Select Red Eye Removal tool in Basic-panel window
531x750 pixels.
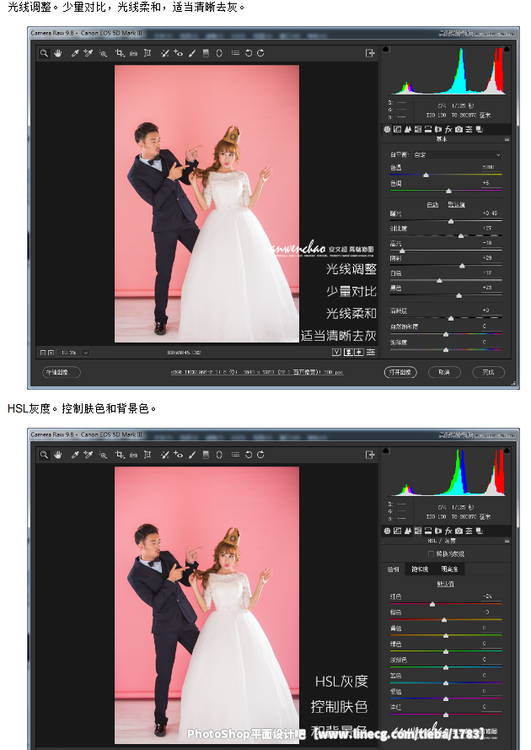[178, 53]
